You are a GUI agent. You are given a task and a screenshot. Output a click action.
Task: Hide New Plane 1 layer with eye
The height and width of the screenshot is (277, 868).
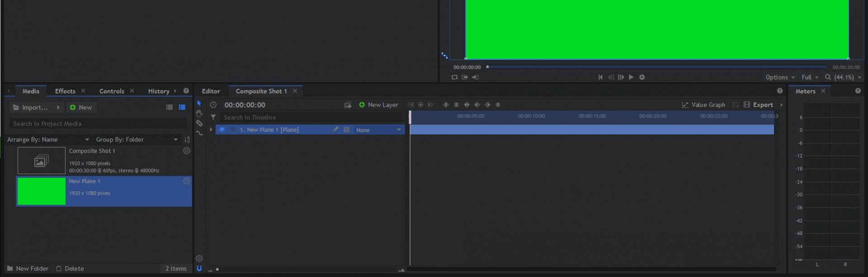(x=222, y=130)
